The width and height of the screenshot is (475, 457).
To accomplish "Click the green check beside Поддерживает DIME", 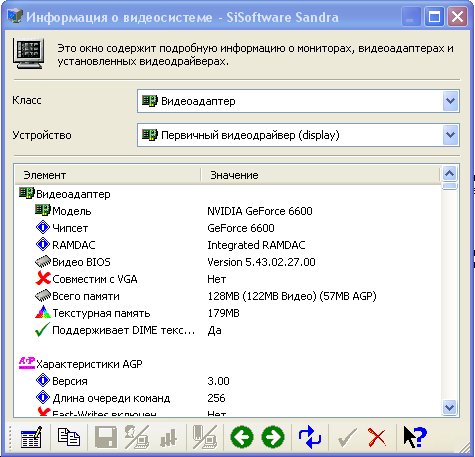I will 43,329.
